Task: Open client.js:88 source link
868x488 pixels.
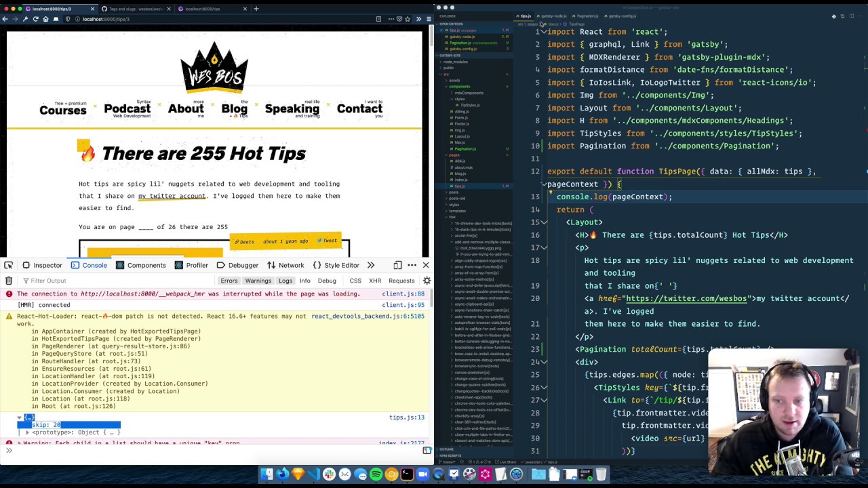Action: pos(403,294)
